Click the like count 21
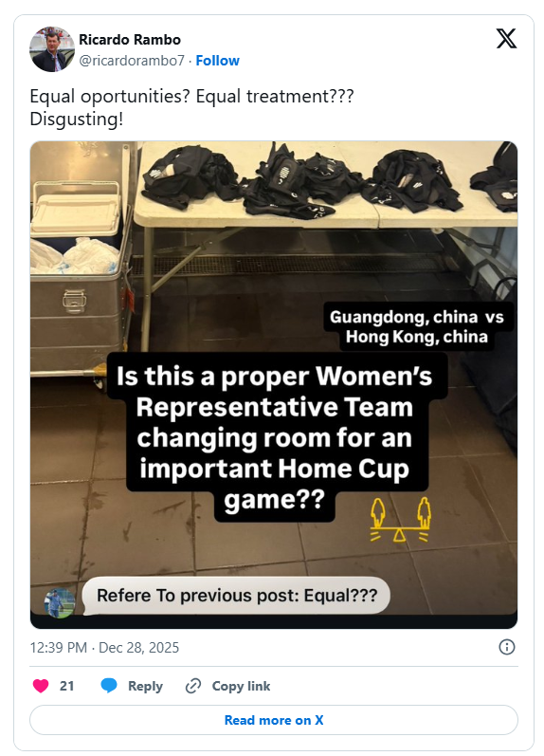Image resolution: width=544 pixels, height=756 pixels. point(67,686)
